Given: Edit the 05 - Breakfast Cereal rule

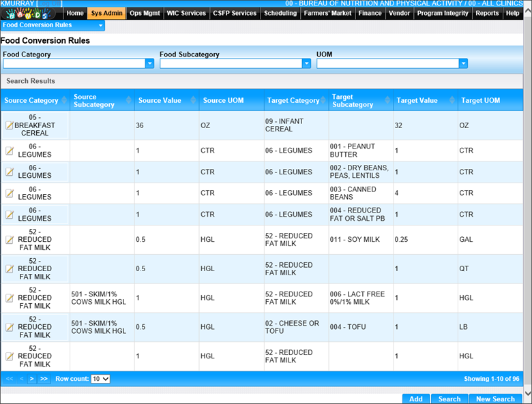Looking at the screenshot, I should tap(10, 125).
